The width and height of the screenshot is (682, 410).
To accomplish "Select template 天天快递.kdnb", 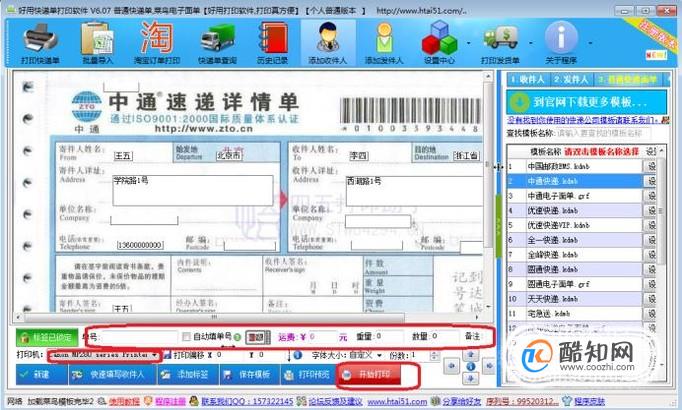I will 575,299.
